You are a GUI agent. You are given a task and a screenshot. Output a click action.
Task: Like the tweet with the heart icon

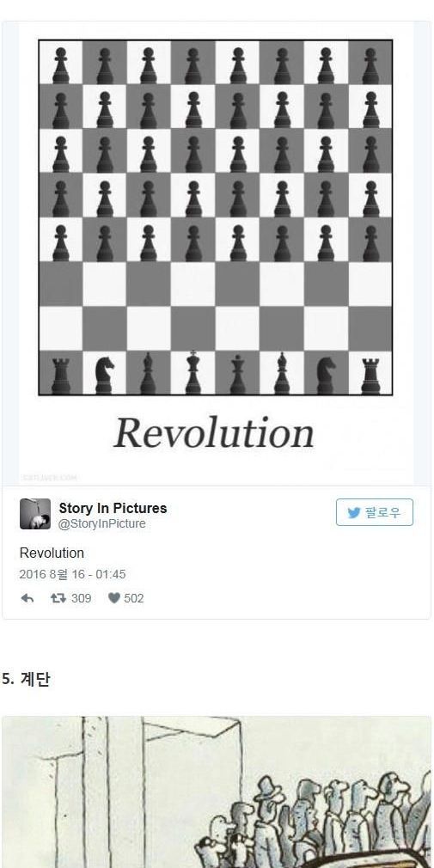coord(114,598)
